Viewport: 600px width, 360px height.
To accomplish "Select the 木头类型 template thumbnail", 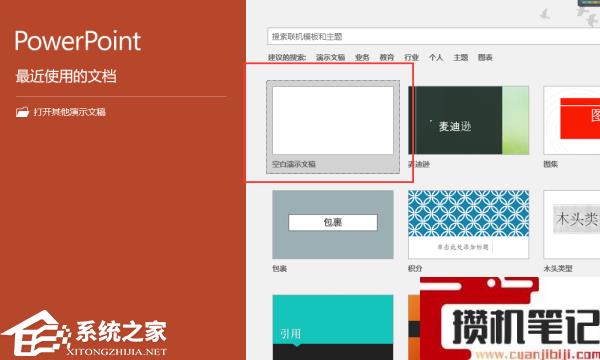I will click(x=572, y=225).
